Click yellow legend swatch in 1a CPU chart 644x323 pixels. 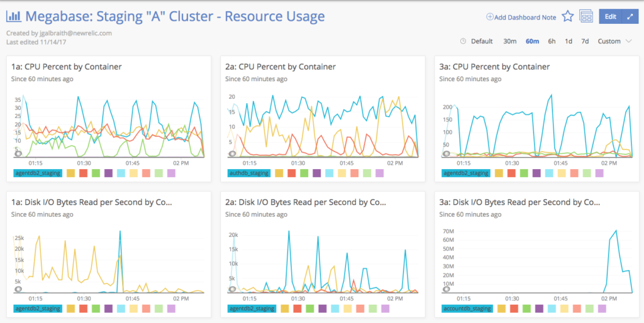click(70, 173)
